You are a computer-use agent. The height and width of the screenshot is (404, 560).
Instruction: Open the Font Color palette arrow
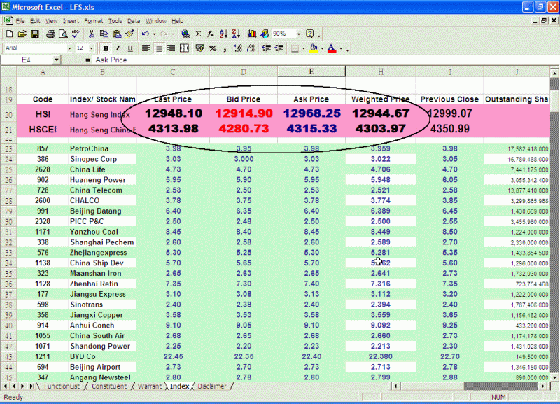[x=341, y=48]
